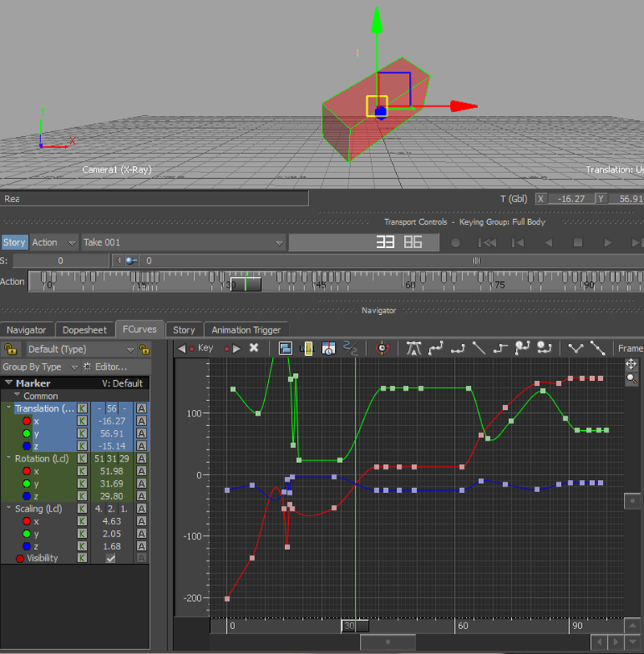Collapse the Translation property group
The image size is (644, 654).
[9, 408]
